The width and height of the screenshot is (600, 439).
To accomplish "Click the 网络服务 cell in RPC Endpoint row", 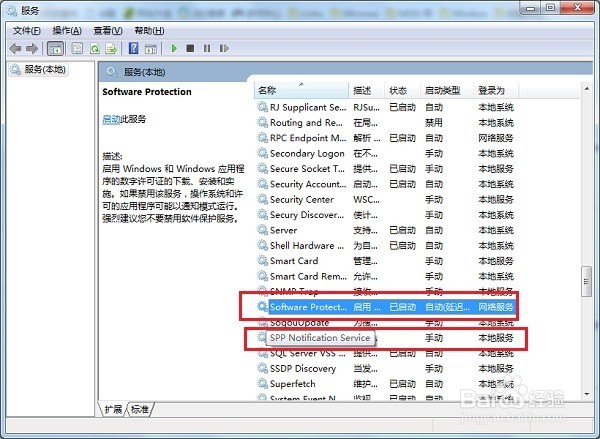I will (x=496, y=138).
